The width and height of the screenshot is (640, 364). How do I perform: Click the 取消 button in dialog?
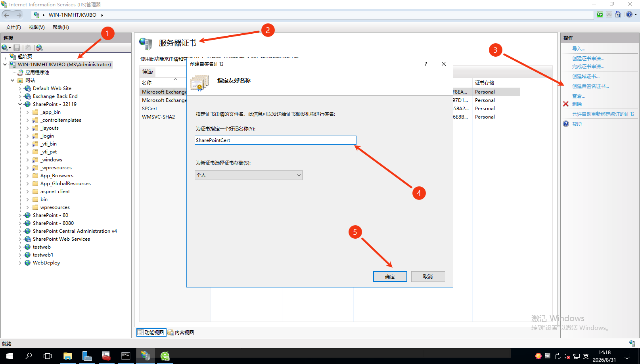(x=428, y=276)
